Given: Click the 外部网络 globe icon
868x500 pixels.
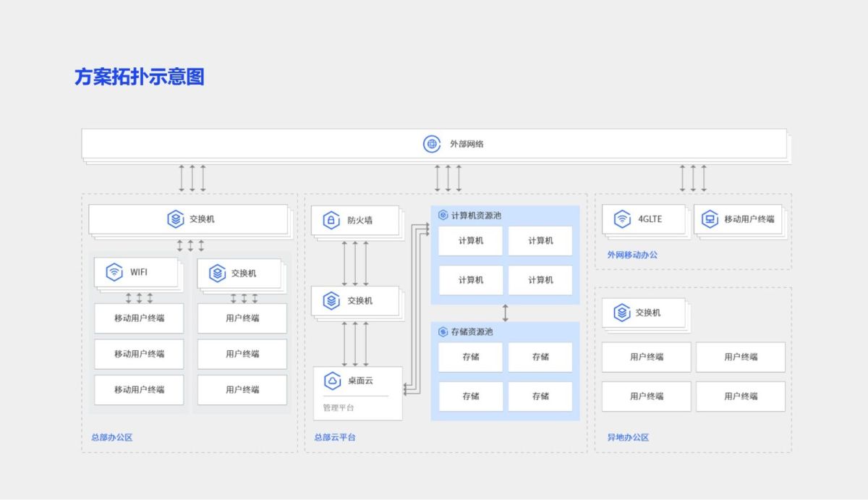Looking at the screenshot, I should click(x=432, y=144).
